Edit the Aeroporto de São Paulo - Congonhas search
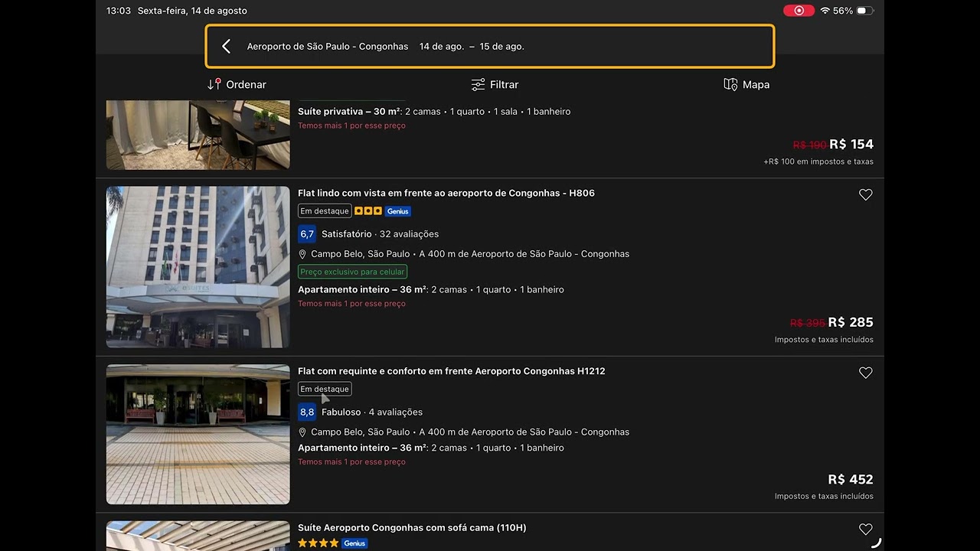Image resolution: width=980 pixels, height=551 pixels. [x=328, y=47]
